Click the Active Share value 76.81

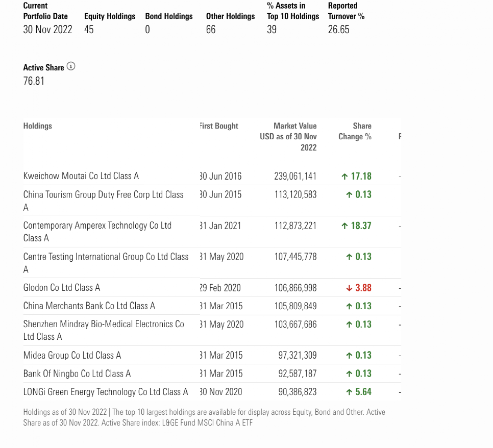pos(34,81)
